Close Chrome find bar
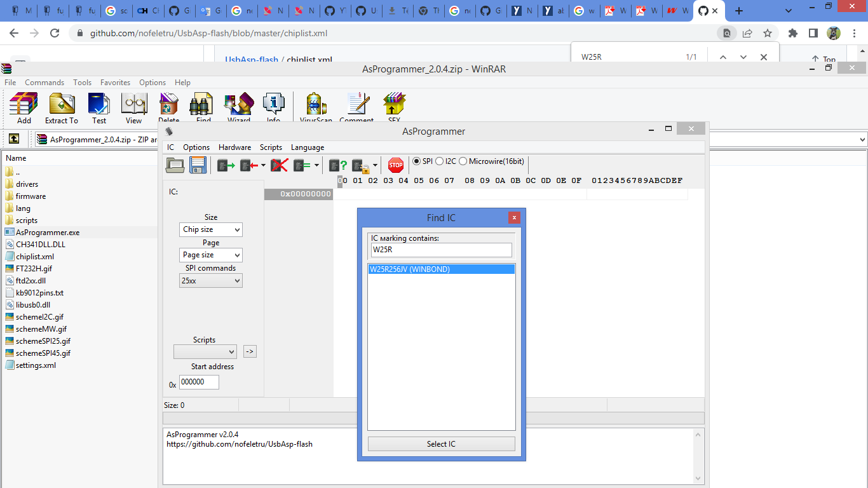 click(764, 57)
